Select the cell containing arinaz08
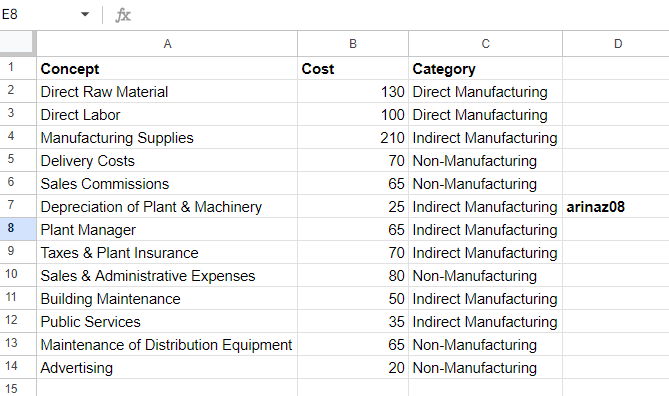The width and height of the screenshot is (669, 396). 616,207
